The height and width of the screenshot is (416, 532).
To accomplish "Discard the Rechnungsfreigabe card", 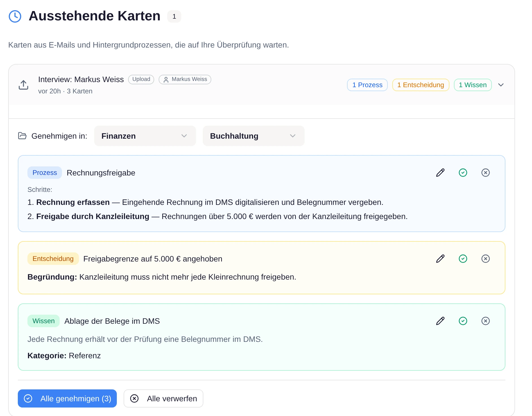I will [x=486, y=173].
